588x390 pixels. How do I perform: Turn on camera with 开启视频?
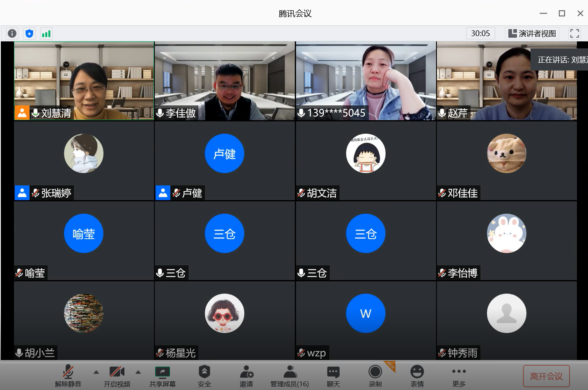tap(117, 375)
